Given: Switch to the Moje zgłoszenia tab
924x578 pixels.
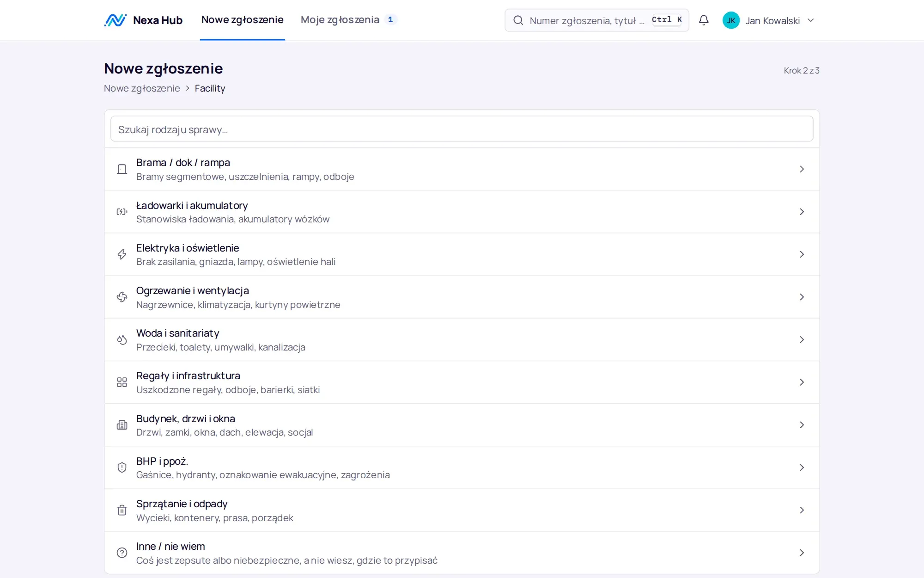Looking at the screenshot, I should click(x=348, y=20).
